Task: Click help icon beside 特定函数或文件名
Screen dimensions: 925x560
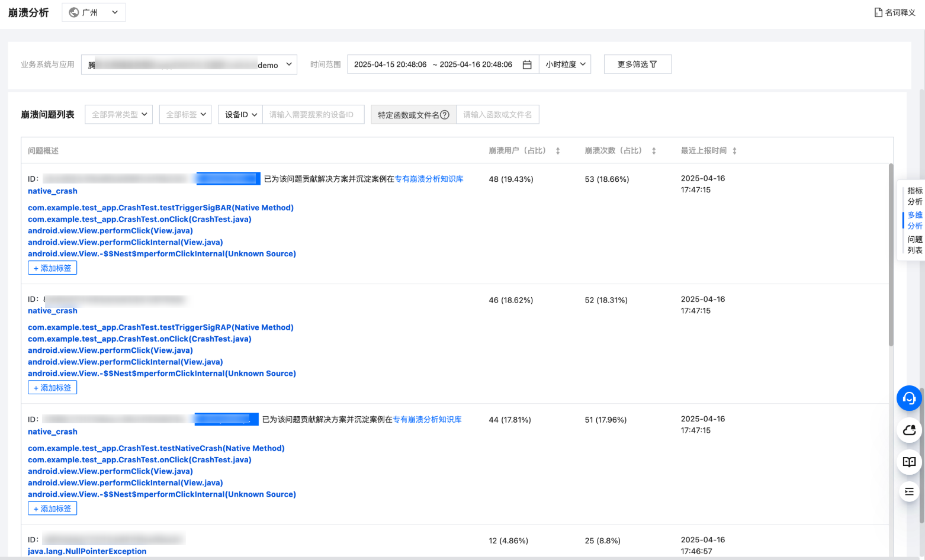Action: click(x=445, y=115)
